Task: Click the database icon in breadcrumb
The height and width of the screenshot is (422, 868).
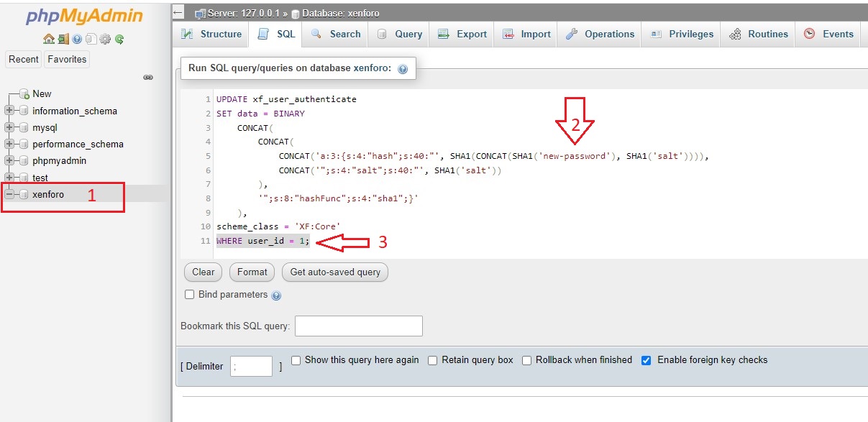Action: [x=296, y=13]
